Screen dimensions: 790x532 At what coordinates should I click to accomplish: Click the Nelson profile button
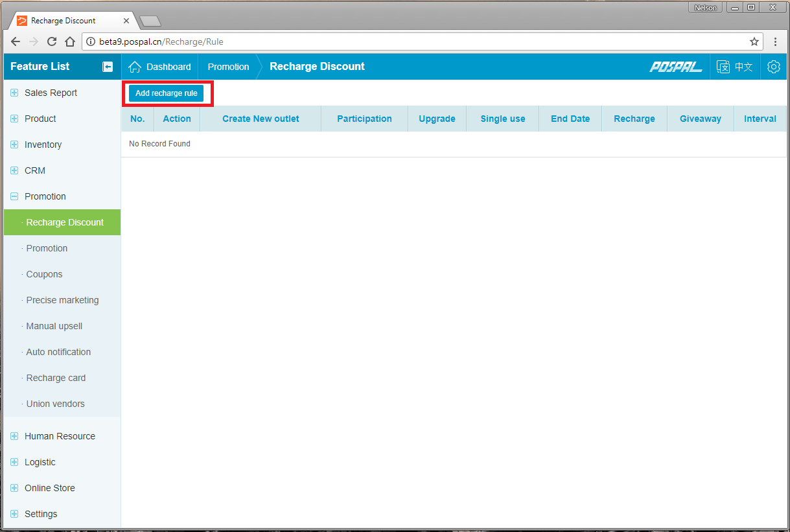click(705, 8)
